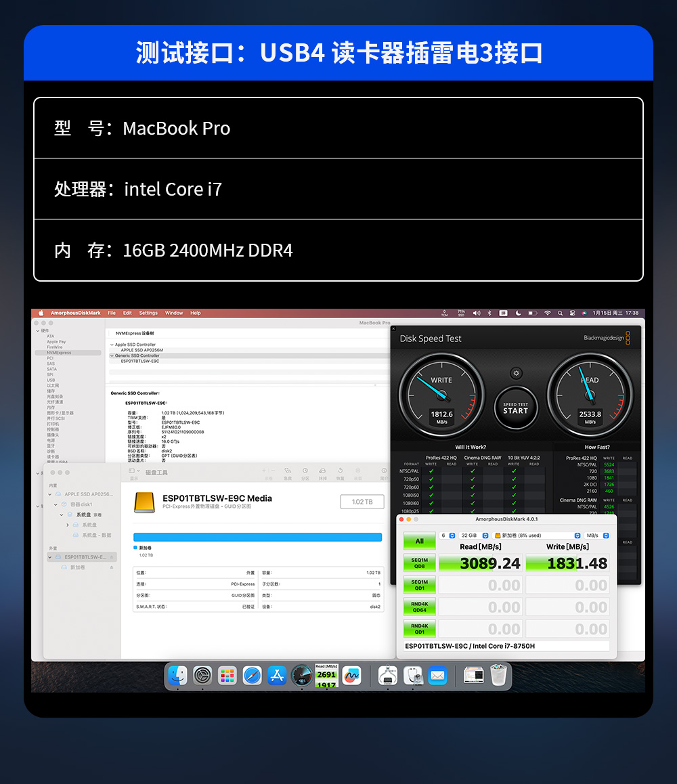Viewport: 677px width, 784px height.
Task: Open System Information from the Dock
Action: tap(387, 676)
